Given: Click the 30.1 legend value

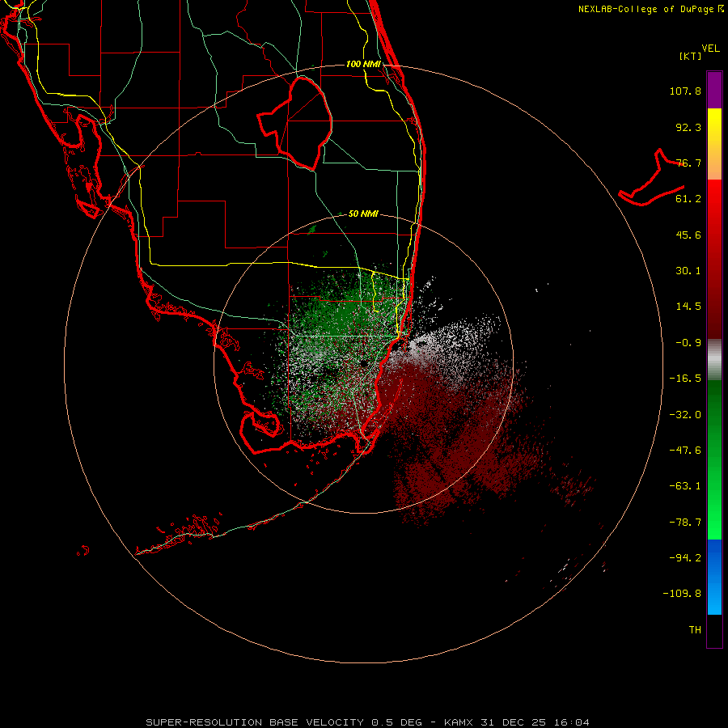Looking at the screenshot, I should coord(688,271).
